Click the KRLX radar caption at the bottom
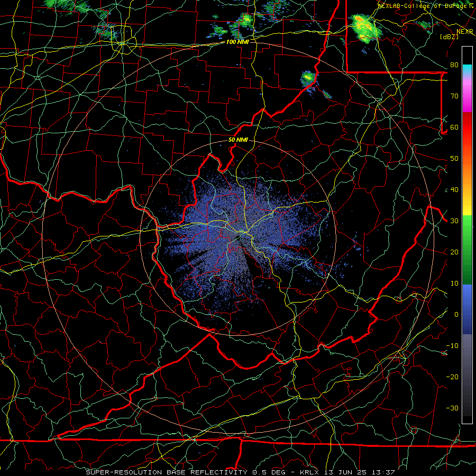The width and height of the screenshot is (476, 476). (x=240, y=472)
